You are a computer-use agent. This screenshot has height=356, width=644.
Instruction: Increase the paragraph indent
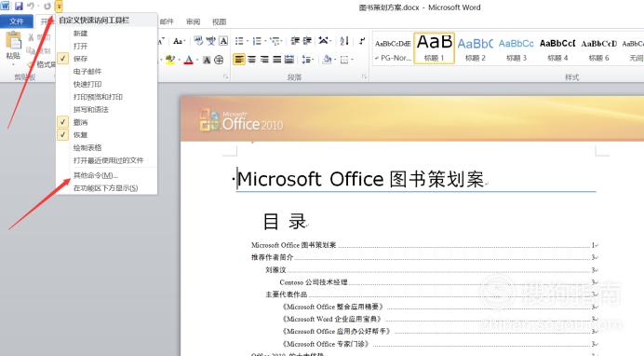click(307, 41)
